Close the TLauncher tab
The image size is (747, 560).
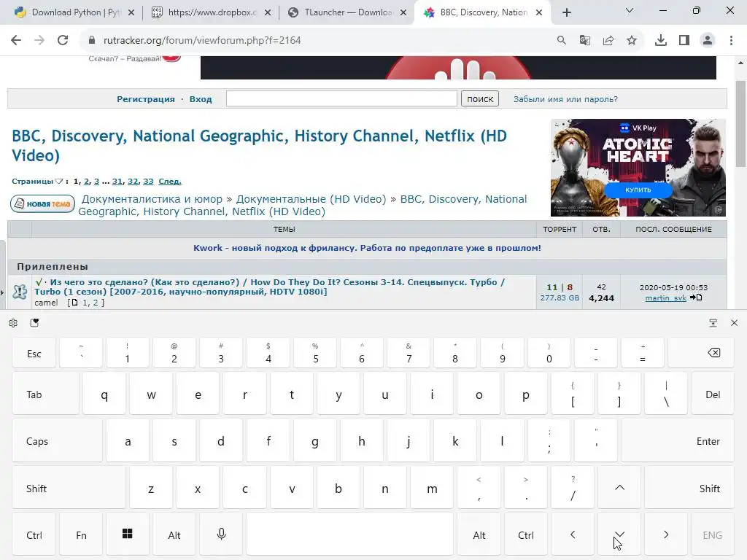coord(403,13)
